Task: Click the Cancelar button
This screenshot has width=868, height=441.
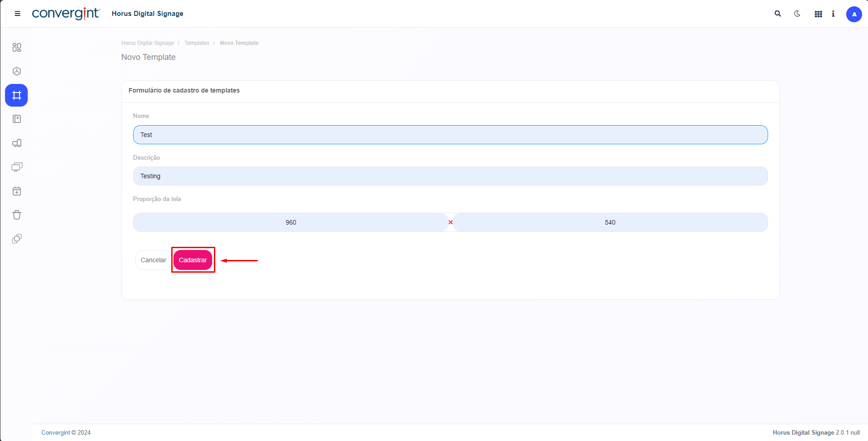Action: tap(153, 260)
